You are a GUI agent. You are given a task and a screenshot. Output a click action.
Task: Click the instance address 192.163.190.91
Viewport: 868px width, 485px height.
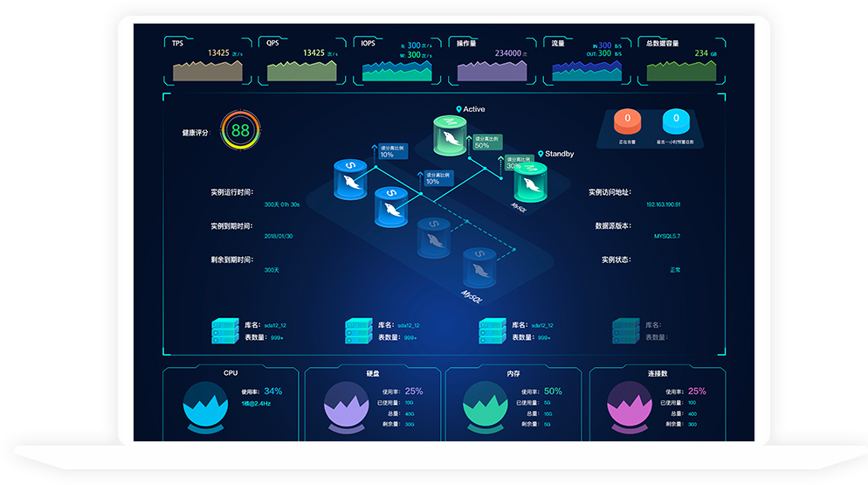[x=663, y=204]
